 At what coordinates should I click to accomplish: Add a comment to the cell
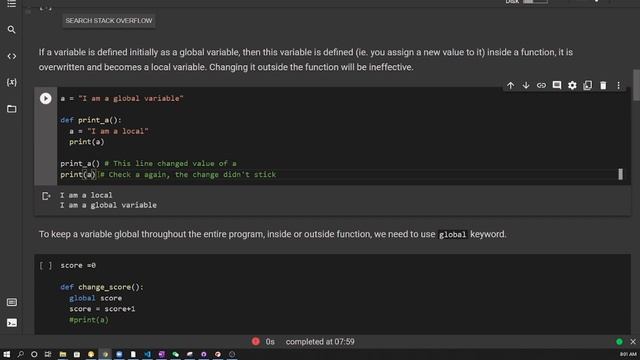pyautogui.click(x=557, y=85)
